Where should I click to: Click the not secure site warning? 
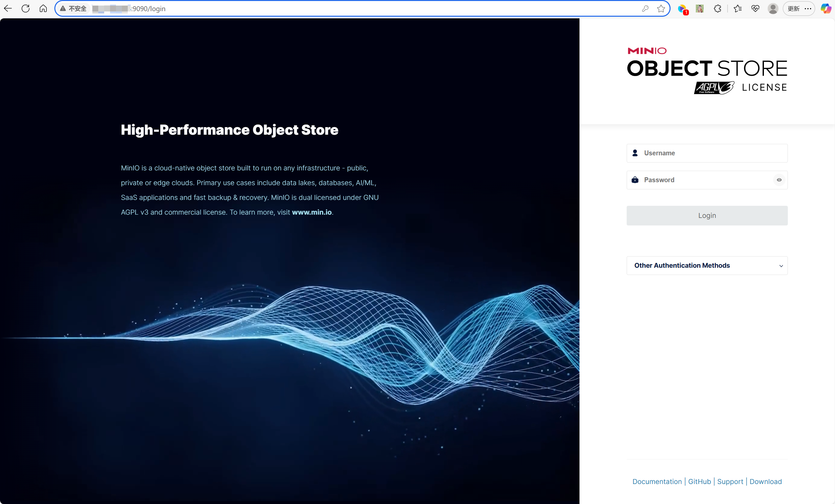click(x=73, y=9)
